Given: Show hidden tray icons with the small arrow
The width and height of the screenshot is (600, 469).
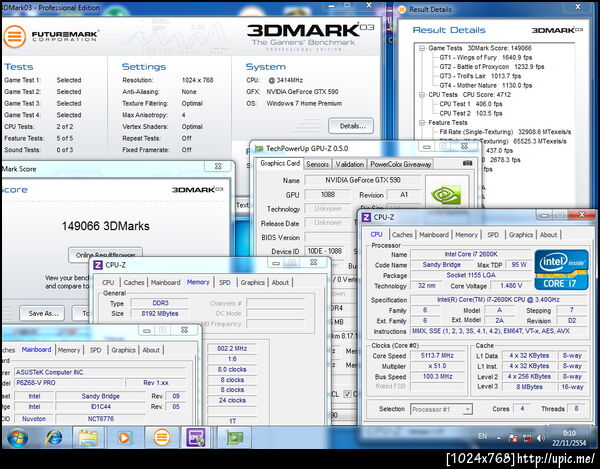Looking at the screenshot, I should [499, 438].
